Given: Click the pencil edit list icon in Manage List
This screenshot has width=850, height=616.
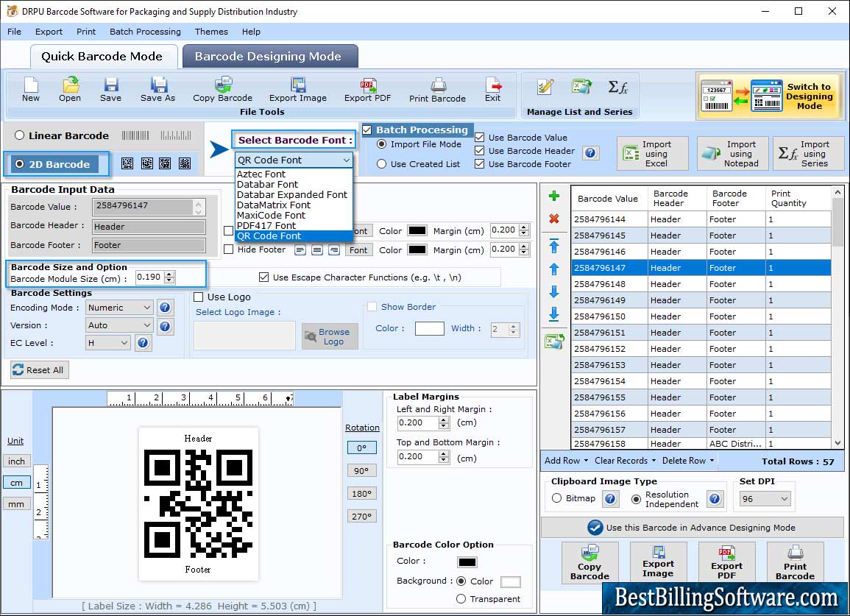Looking at the screenshot, I should pyautogui.click(x=545, y=87).
